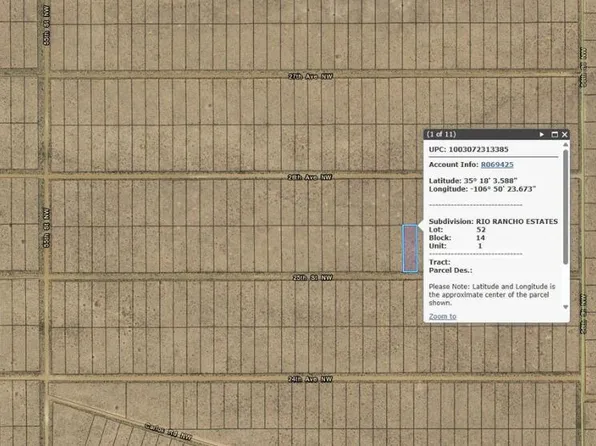Go to next feature in popup
This screenshot has height=446, width=596.
542,135
